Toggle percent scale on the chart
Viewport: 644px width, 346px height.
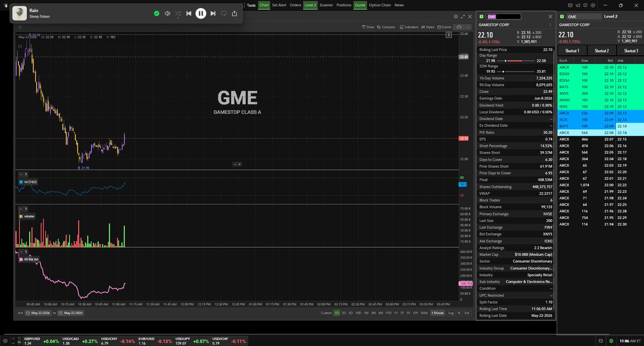(x=459, y=313)
